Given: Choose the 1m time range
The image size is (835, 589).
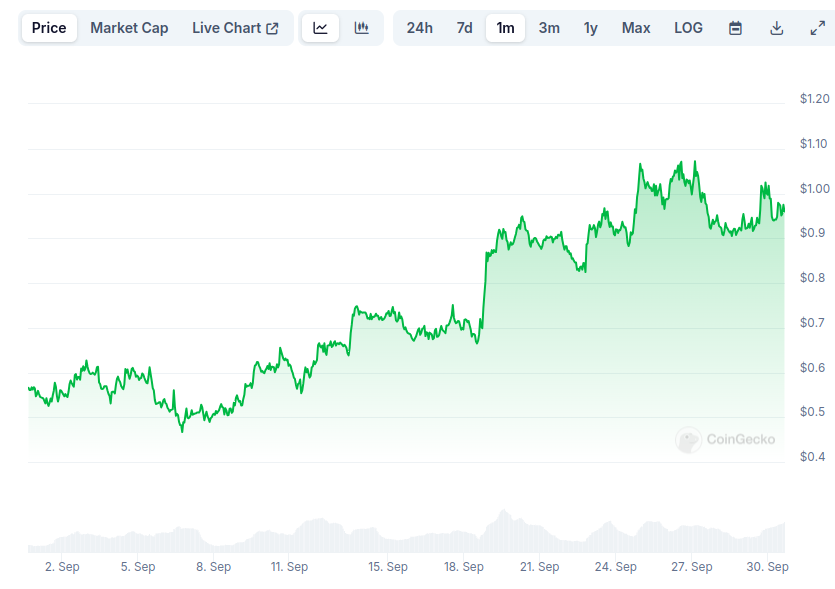Looking at the screenshot, I should (x=505, y=28).
